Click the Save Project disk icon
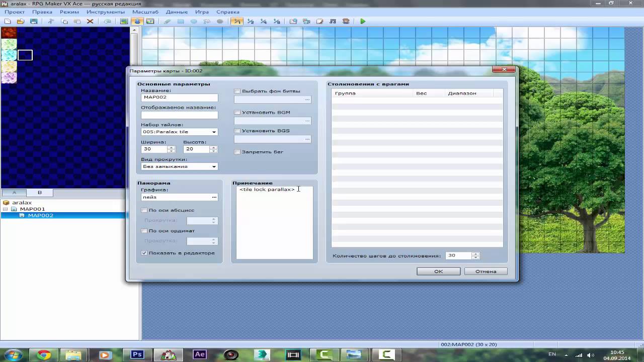 [34, 21]
